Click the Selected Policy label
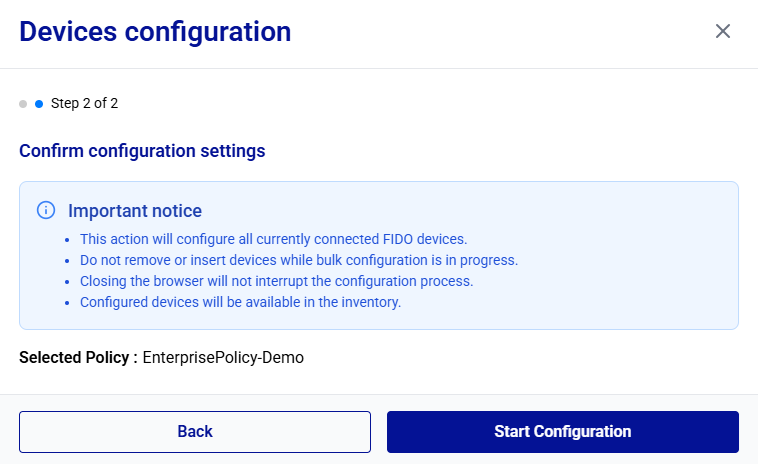 [78, 357]
